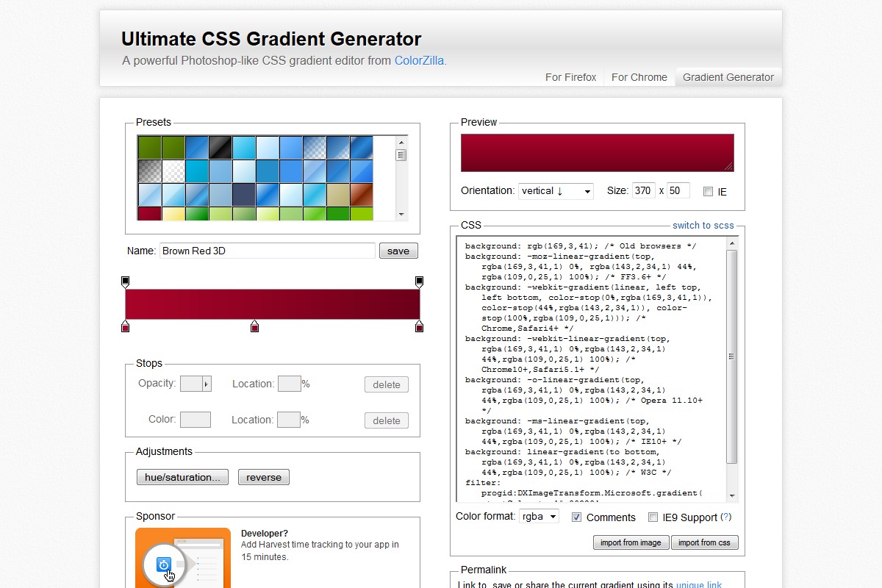Uncheck the Comments checkbox
Screen dimensions: 882x588
(577, 517)
